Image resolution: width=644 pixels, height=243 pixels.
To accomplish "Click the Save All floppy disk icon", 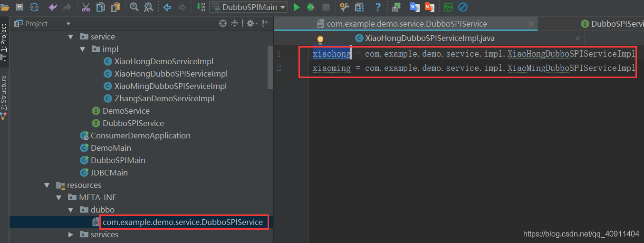I will [19, 7].
